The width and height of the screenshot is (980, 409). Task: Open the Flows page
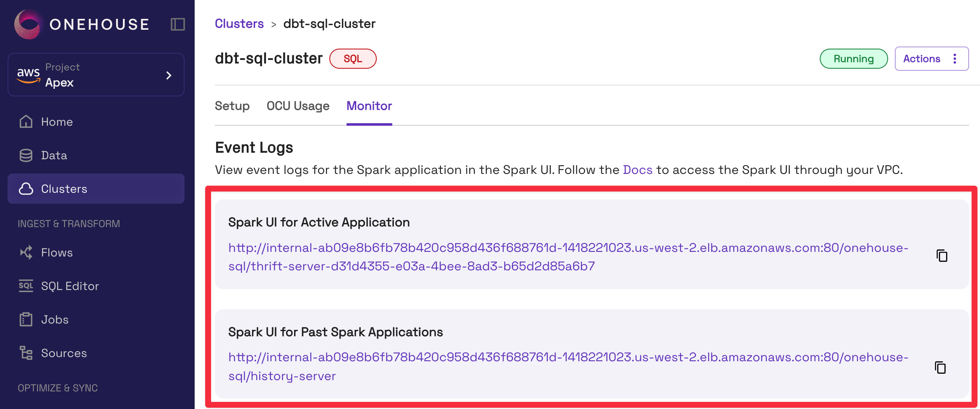tap(57, 253)
